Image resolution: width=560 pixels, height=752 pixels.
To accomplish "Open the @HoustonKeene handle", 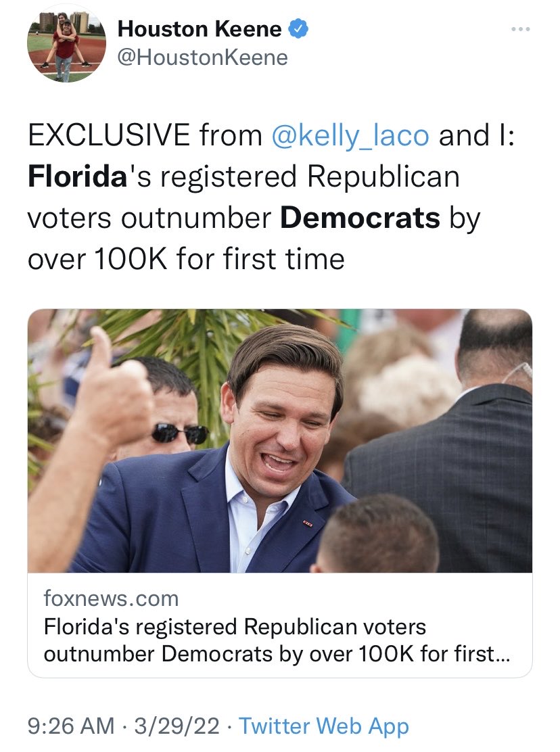I will [202, 58].
